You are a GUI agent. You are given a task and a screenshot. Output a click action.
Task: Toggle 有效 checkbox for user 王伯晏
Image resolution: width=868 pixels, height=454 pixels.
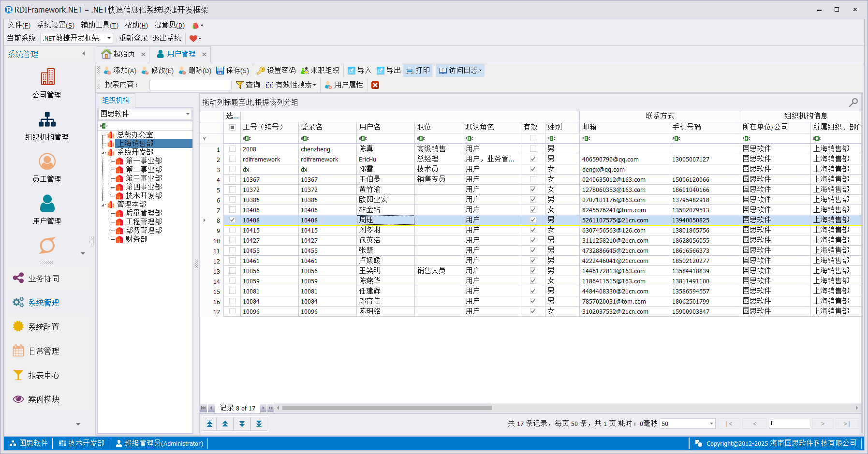coord(533,179)
